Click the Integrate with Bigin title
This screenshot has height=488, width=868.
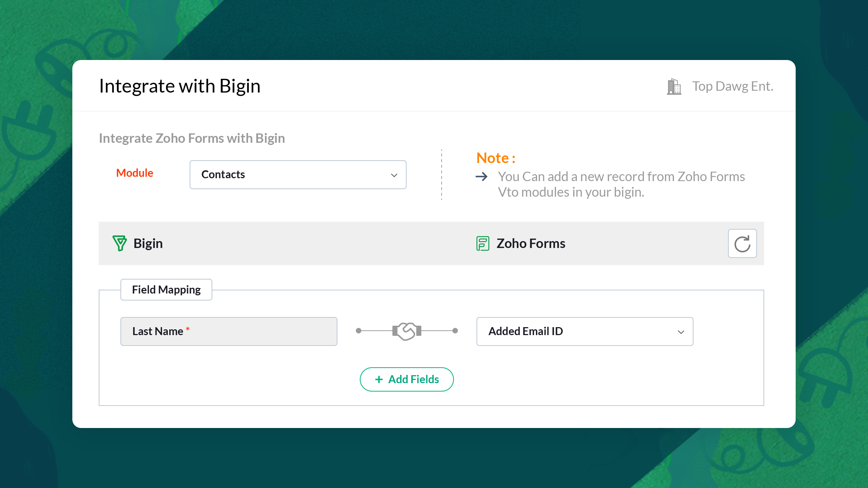tap(180, 86)
